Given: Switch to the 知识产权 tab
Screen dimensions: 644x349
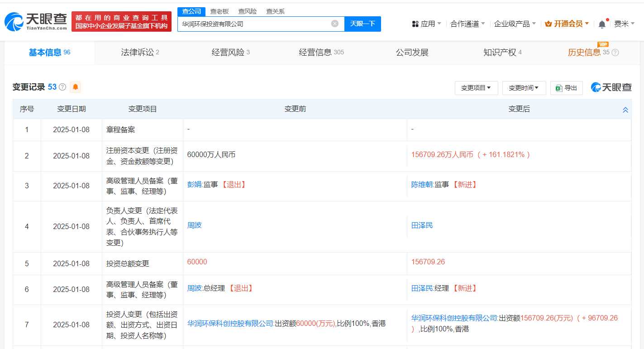Looking at the screenshot, I should click(502, 53).
